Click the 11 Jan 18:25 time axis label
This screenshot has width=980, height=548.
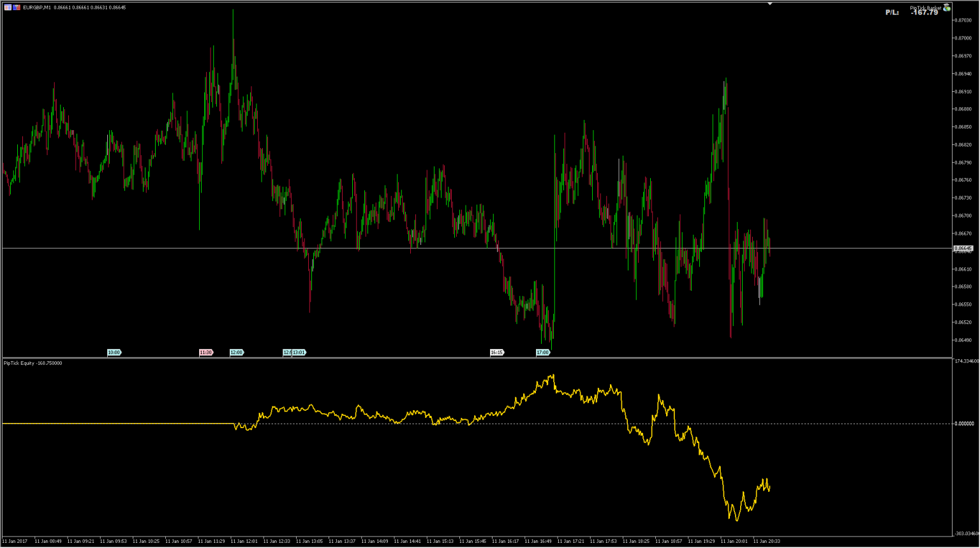coord(635,542)
